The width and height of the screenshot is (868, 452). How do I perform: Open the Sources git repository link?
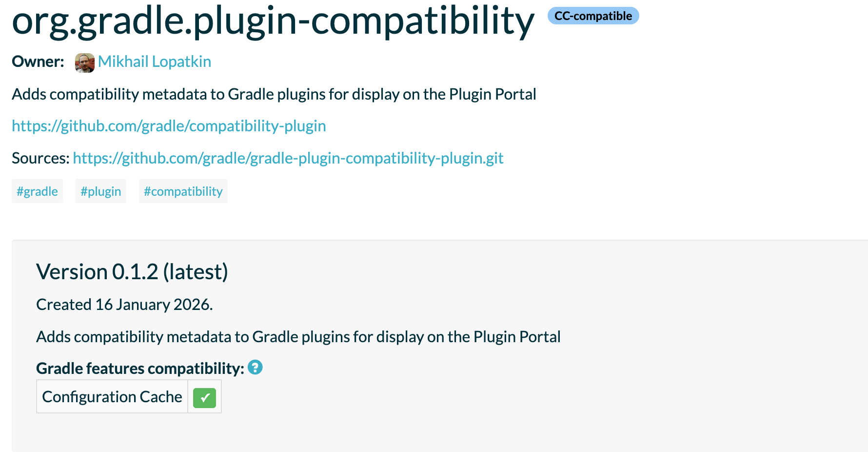[x=288, y=158]
